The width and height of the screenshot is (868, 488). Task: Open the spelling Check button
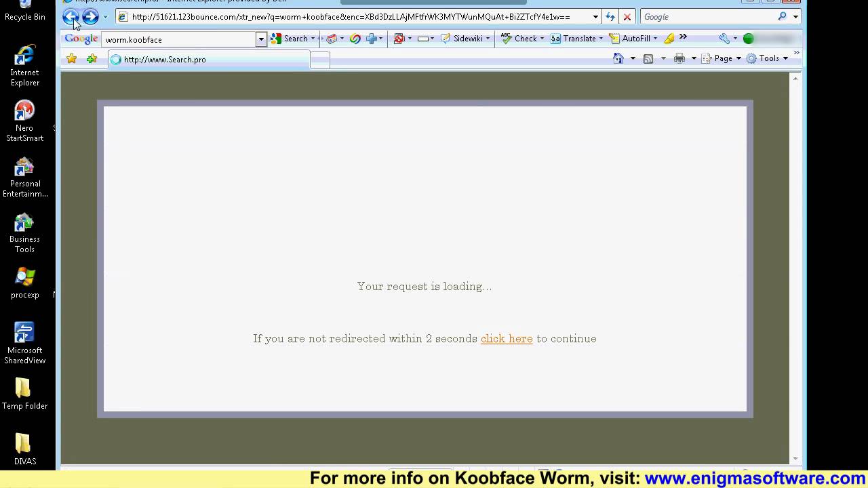click(522, 39)
